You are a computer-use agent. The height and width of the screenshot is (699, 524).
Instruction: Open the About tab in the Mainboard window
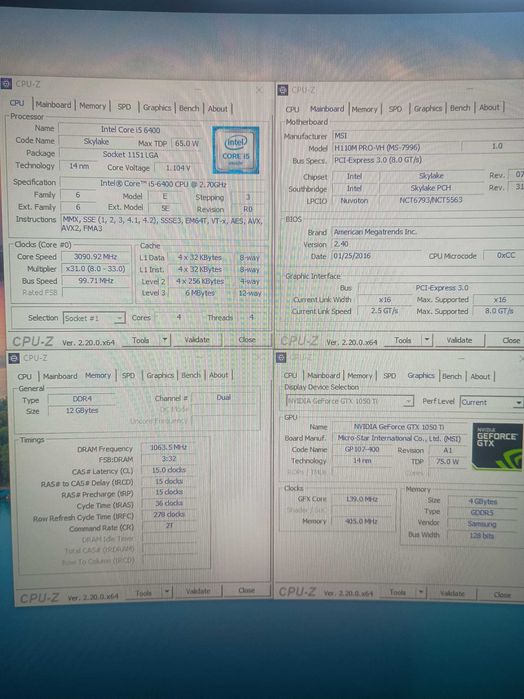[489, 107]
